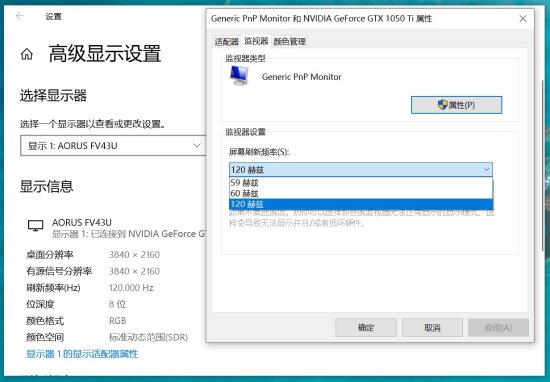Click the 标准动态范围(SDR) value
Screen dimensions: 550x382
click(148, 337)
